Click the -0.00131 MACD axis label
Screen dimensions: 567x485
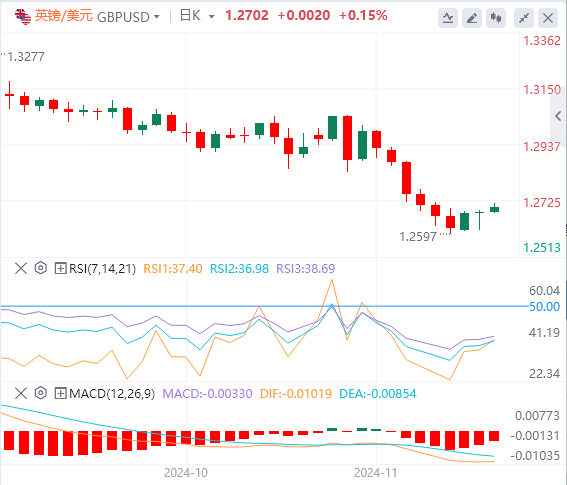tap(535, 436)
